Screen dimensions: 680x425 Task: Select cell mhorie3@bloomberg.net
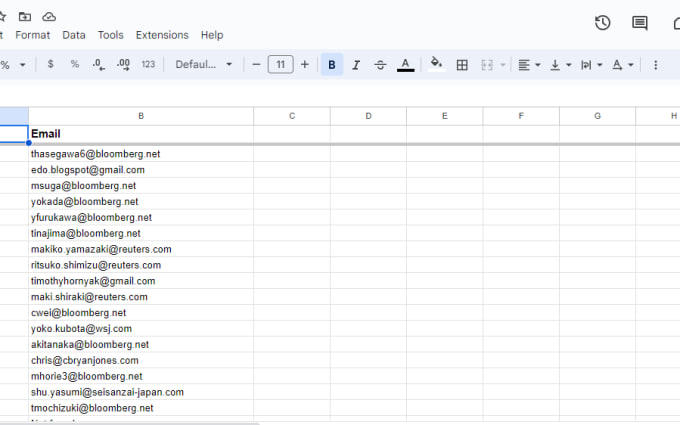[x=141, y=376]
